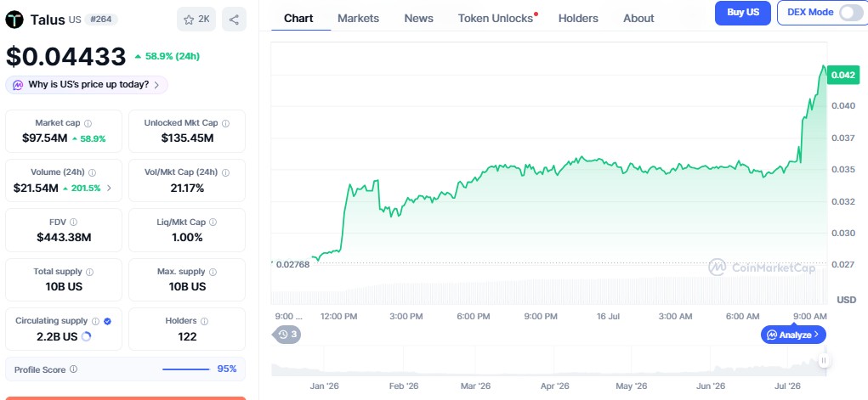The height and width of the screenshot is (400, 868).
Task: Open the About tab
Action: [638, 18]
